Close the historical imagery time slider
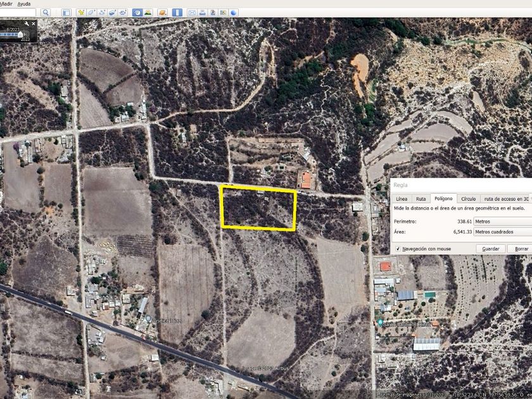532x399 pixels. 33,24
